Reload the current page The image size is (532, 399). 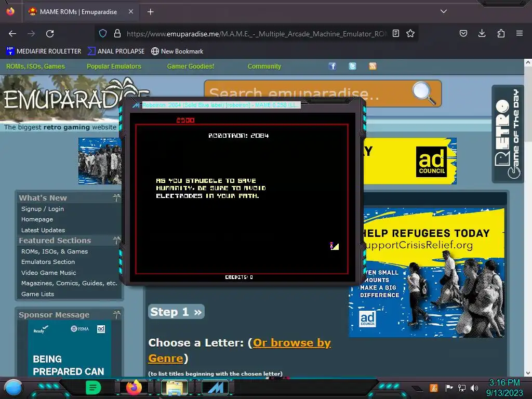(x=50, y=34)
